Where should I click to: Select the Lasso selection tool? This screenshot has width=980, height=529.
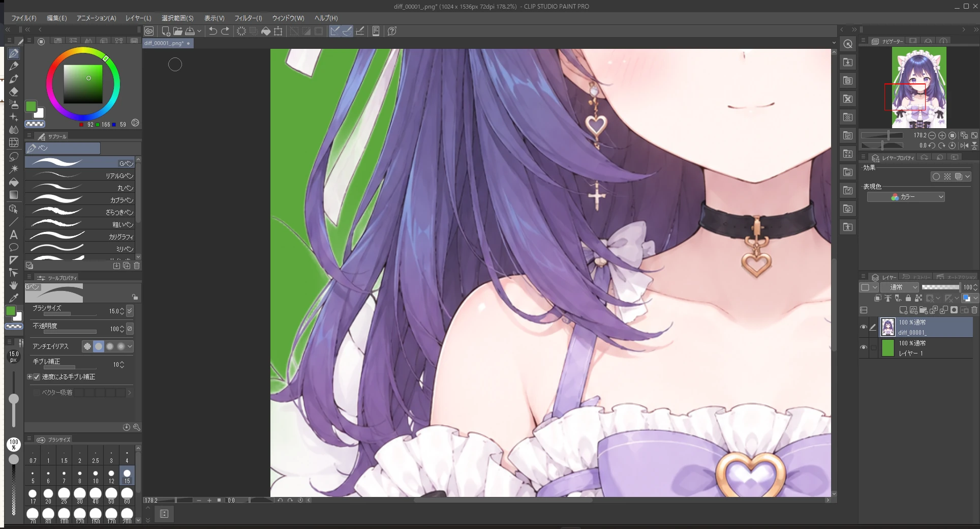pyautogui.click(x=14, y=156)
